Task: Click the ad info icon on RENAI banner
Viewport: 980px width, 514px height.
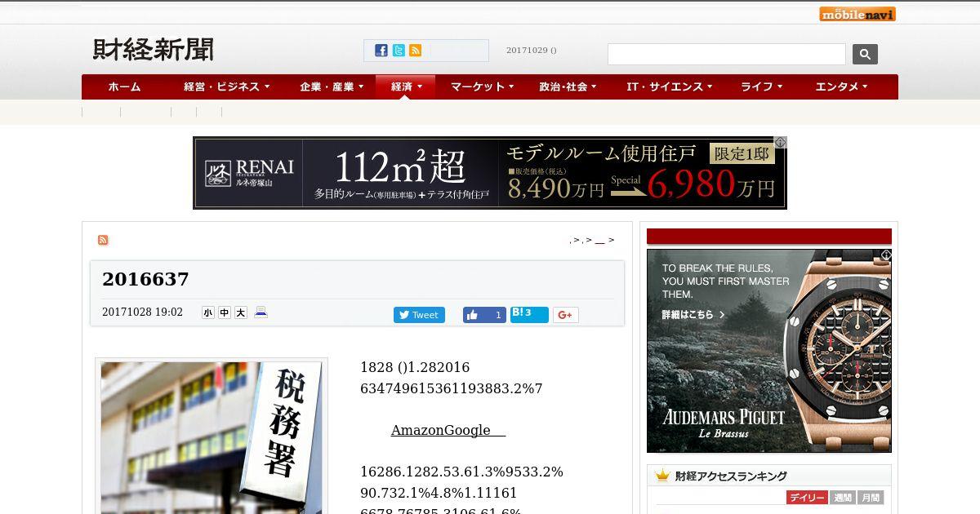Action: 780,143
